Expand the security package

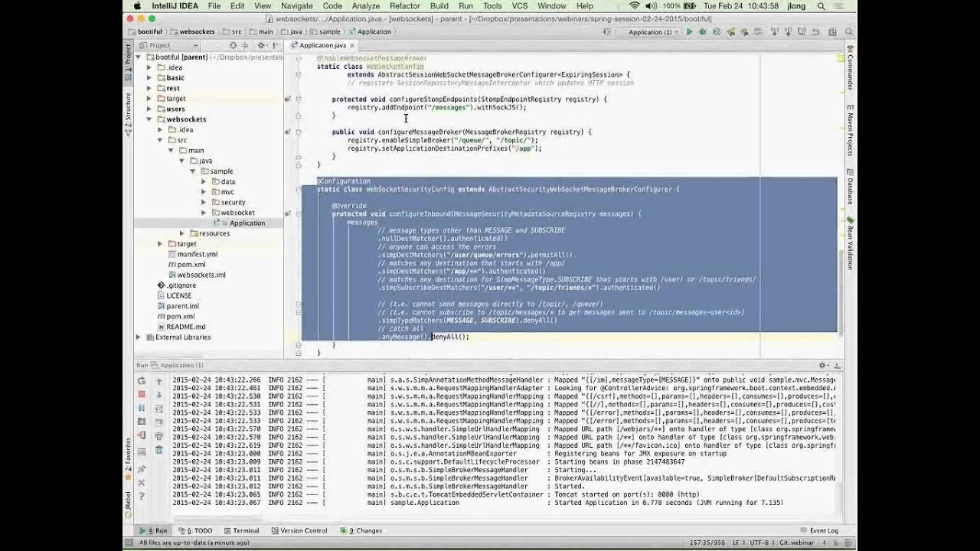[204, 202]
